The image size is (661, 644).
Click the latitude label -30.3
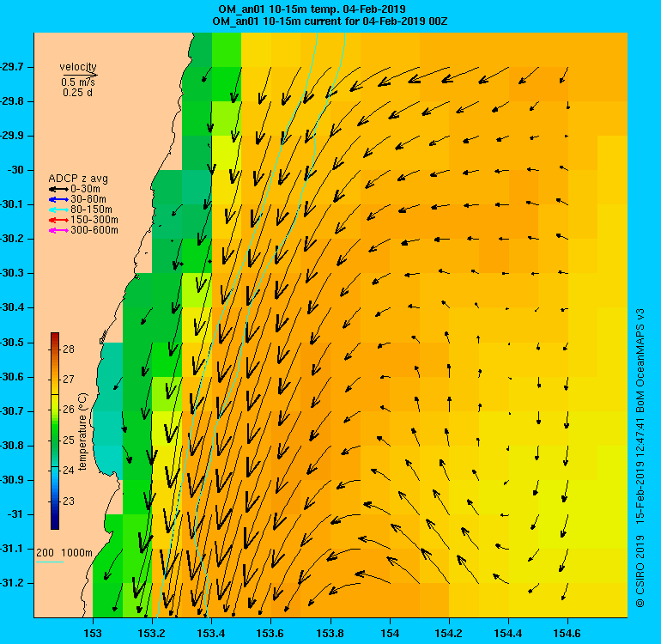[x=12, y=273]
